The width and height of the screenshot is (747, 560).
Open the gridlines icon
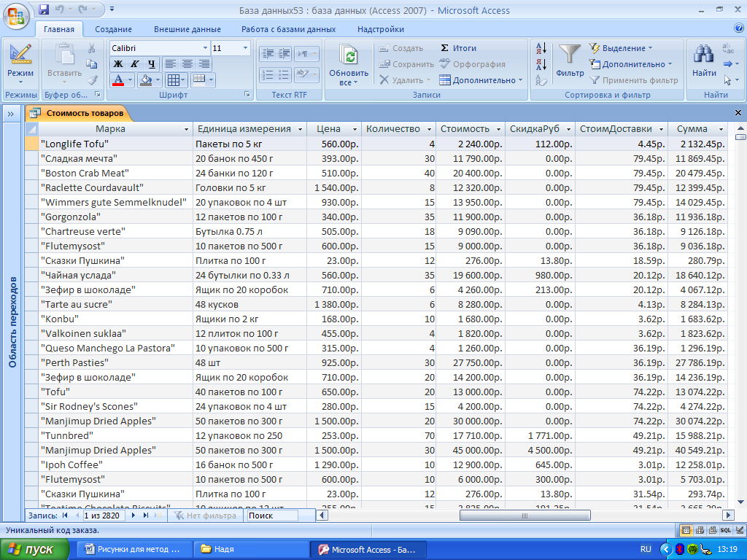(173, 80)
